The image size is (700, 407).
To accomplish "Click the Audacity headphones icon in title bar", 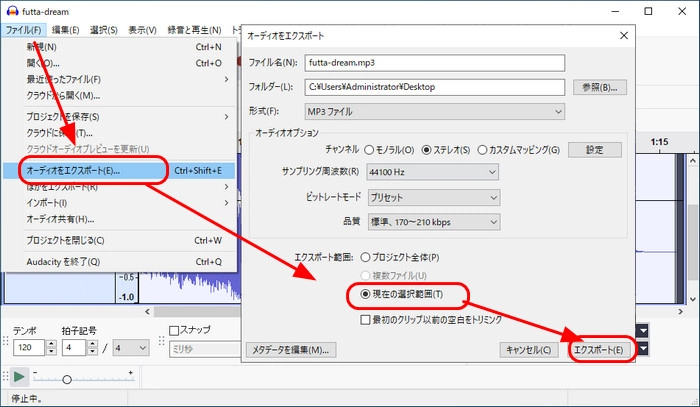I will (12, 11).
